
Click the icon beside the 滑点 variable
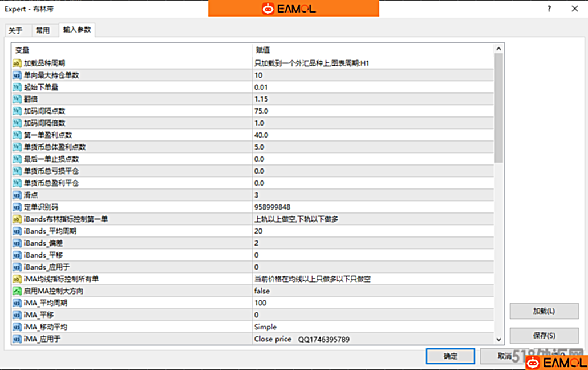click(17, 195)
